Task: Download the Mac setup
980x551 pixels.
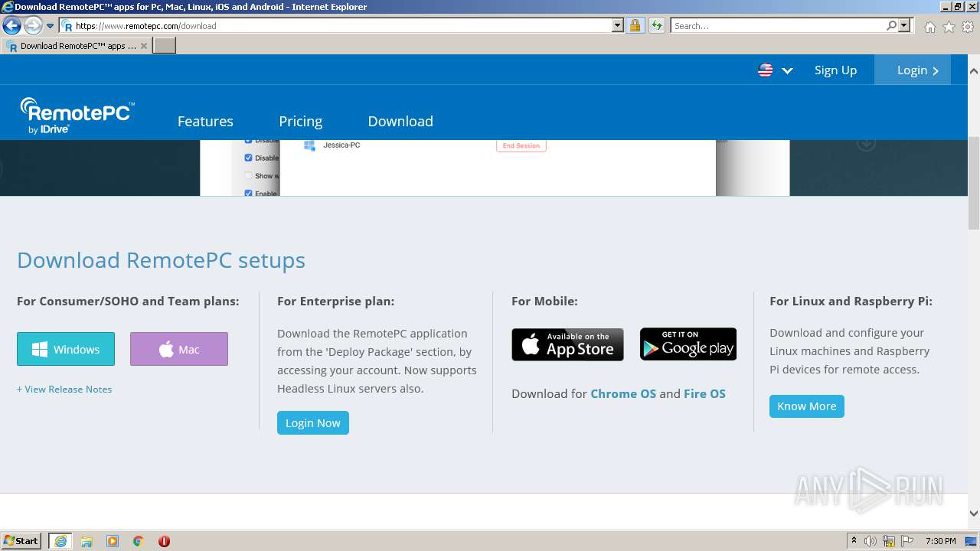Action: (179, 349)
